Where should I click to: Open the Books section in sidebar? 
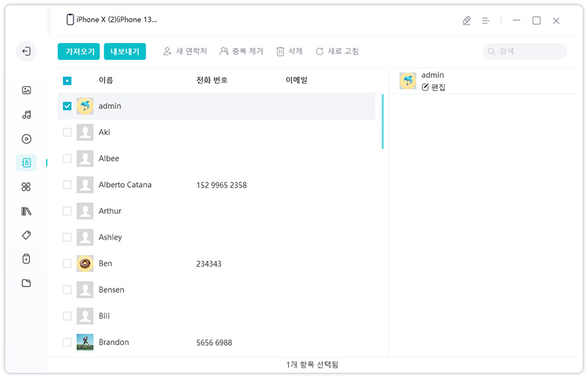pos(27,211)
